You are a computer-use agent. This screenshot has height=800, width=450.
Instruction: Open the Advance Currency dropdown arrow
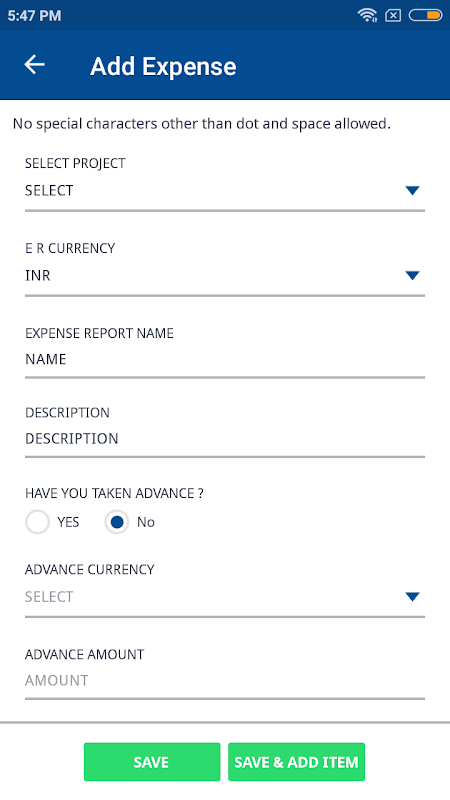click(412, 597)
